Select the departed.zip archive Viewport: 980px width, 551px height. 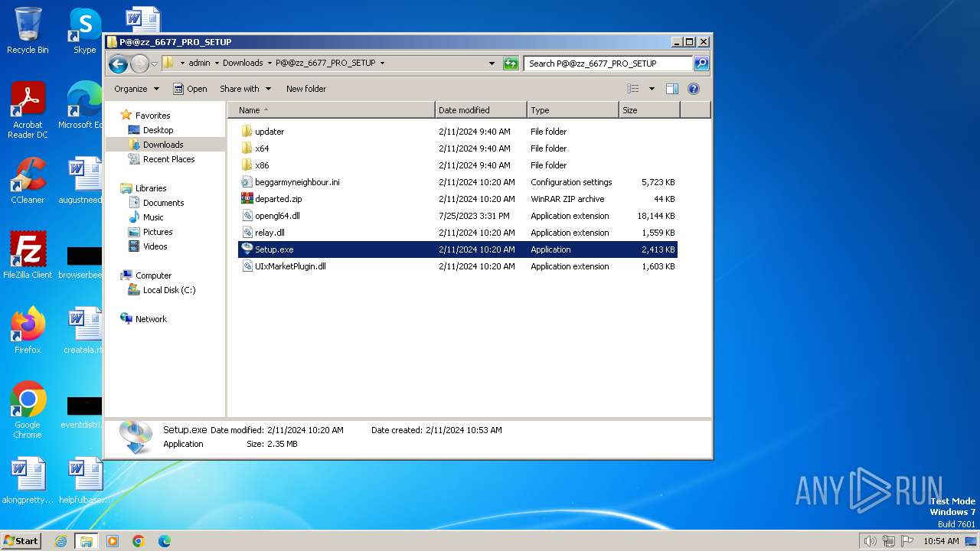coord(458,199)
